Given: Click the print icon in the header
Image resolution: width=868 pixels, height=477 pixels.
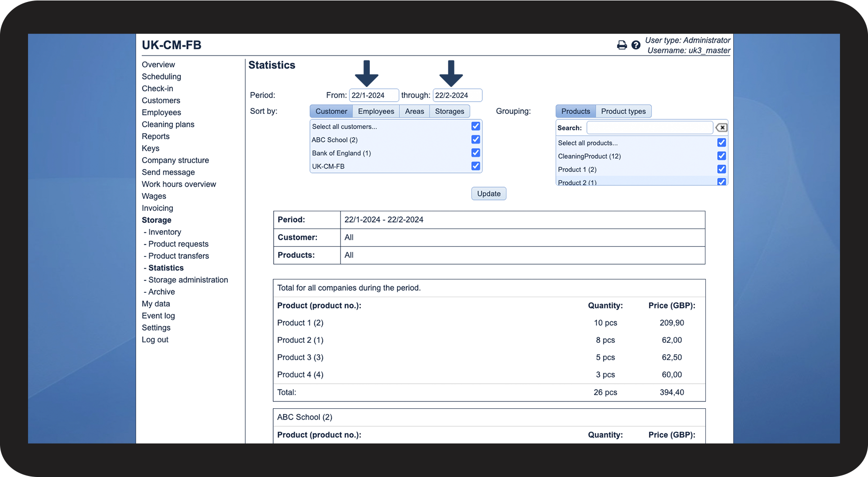Looking at the screenshot, I should click(x=621, y=45).
